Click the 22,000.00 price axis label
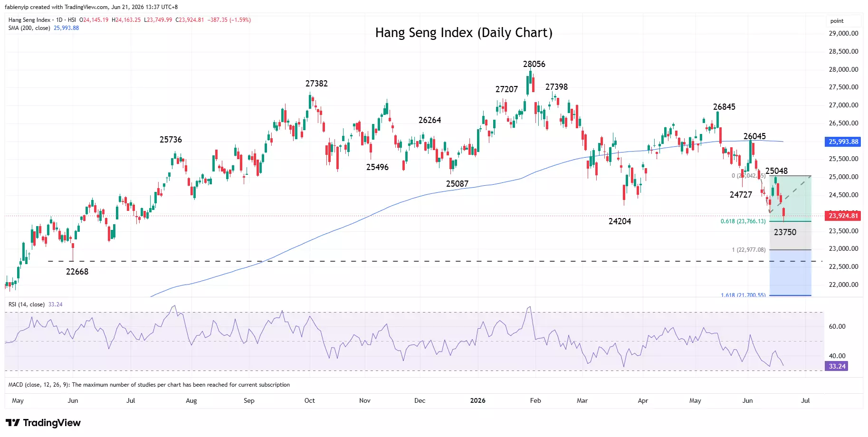The width and height of the screenshot is (868, 437). pos(843,285)
